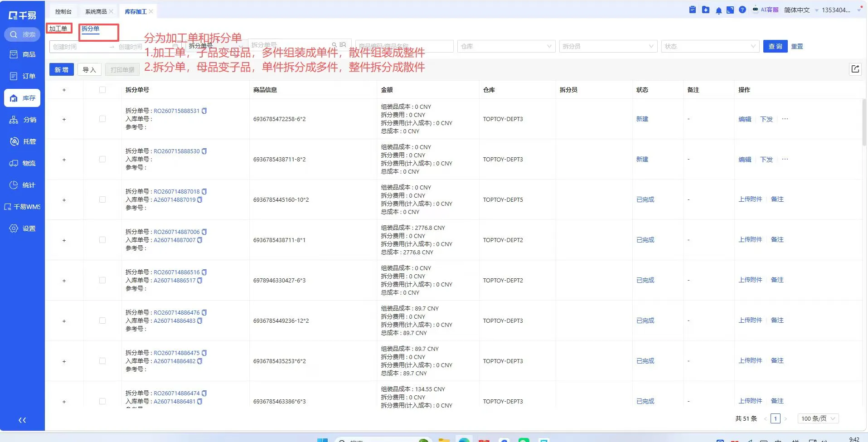Open the 统计 section in the sidebar
The image size is (868, 442).
tap(22, 185)
